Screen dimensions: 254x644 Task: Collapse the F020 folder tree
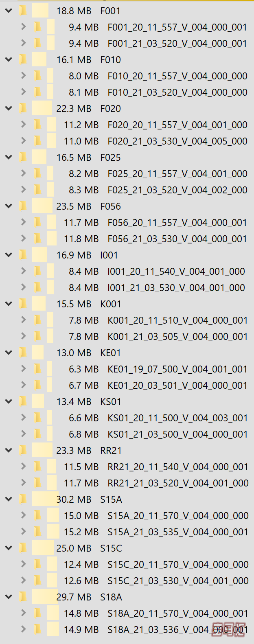9,109
